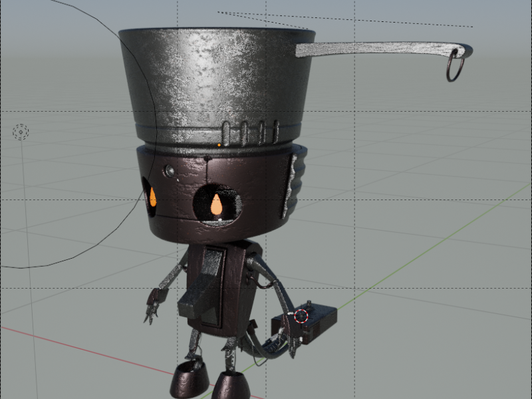This screenshot has height=399, width=532.
Task: Select the long pot handle
Action: [372, 49]
